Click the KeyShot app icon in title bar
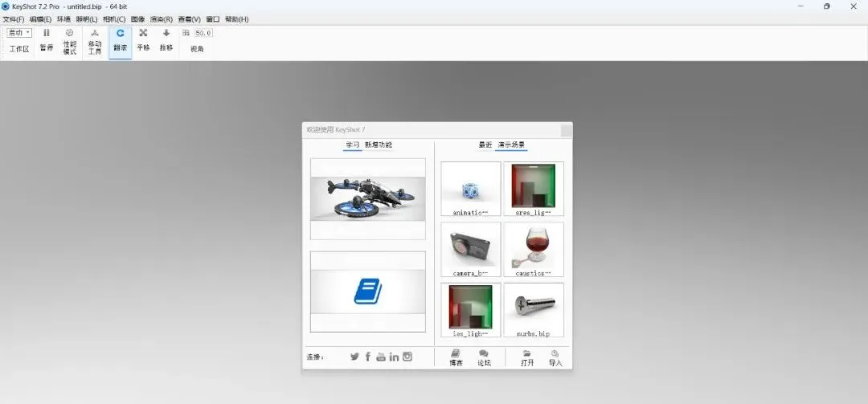This screenshot has width=868, height=404. click(x=6, y=6)
